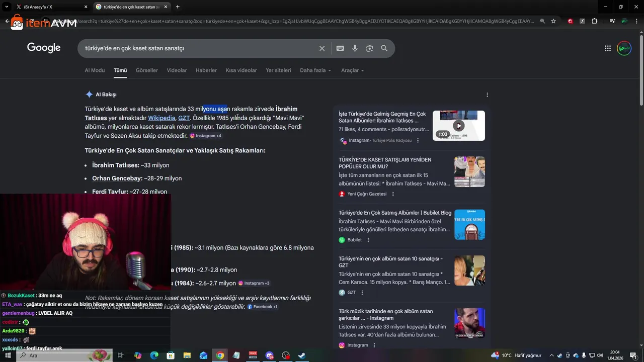The image size is (644, 362).
Task: Open more options for Türkiye Polis Radyosu result
Action: click(x=418, y=141)
